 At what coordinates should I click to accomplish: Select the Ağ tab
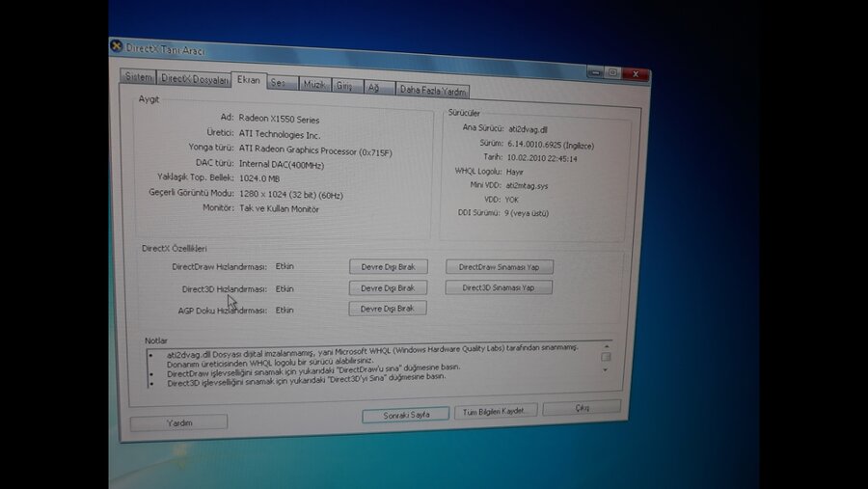(x=379, y=88)
